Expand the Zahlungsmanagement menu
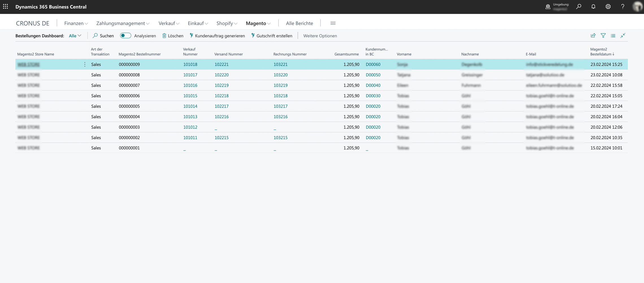The height and width of the screenshot is (283, 644). (x=123, y=23)
